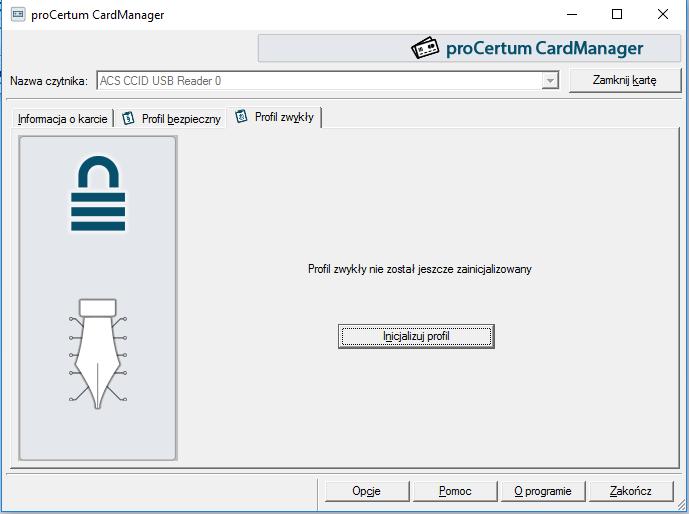Click the Profil bezpieczny tab icon
The image size is (689, 514).
(x=128, y=118)
